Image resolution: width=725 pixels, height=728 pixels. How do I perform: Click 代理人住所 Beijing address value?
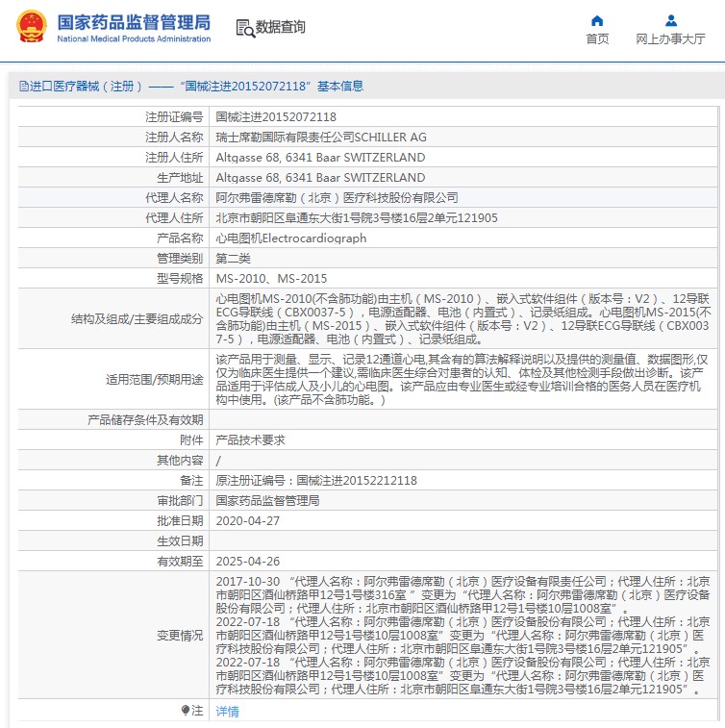click(357, 217)
